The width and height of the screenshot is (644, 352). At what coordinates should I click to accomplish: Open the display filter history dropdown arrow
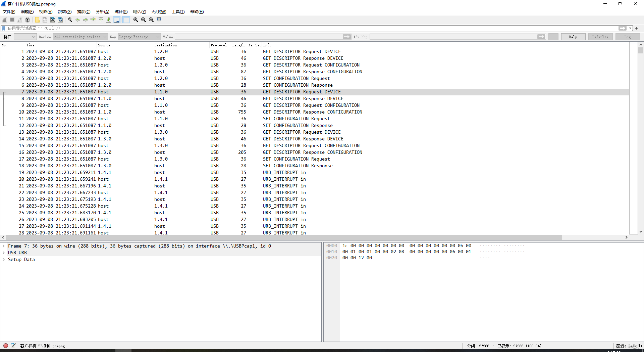630,28
